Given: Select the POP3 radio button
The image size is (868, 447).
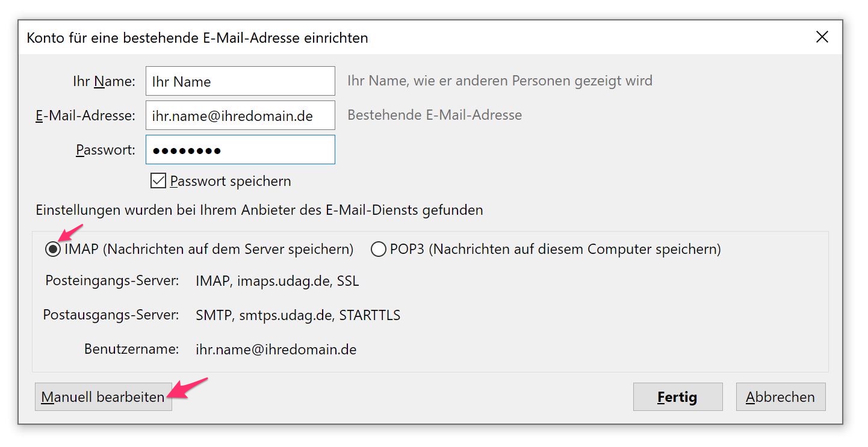Looking at the screenshot, I should coord(379,249).
